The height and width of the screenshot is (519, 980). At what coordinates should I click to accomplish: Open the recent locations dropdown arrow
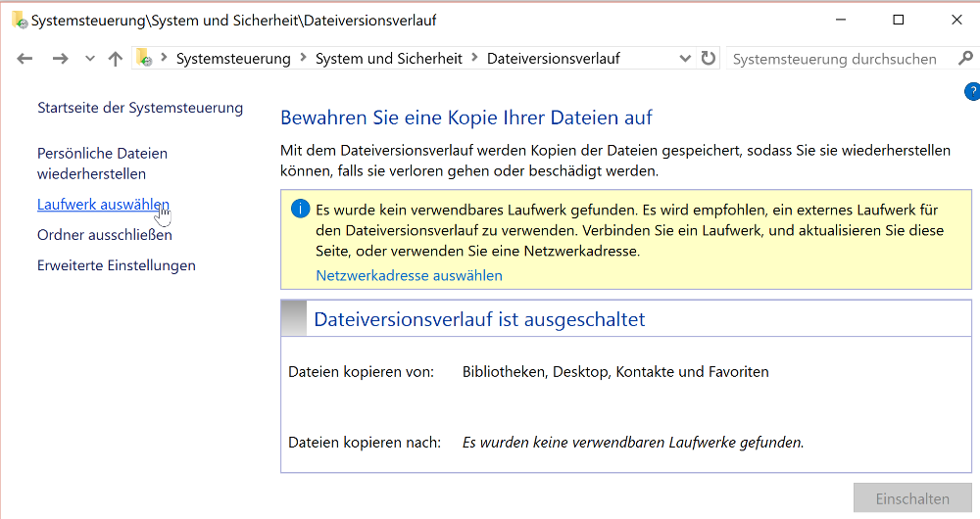click(90, 59)
